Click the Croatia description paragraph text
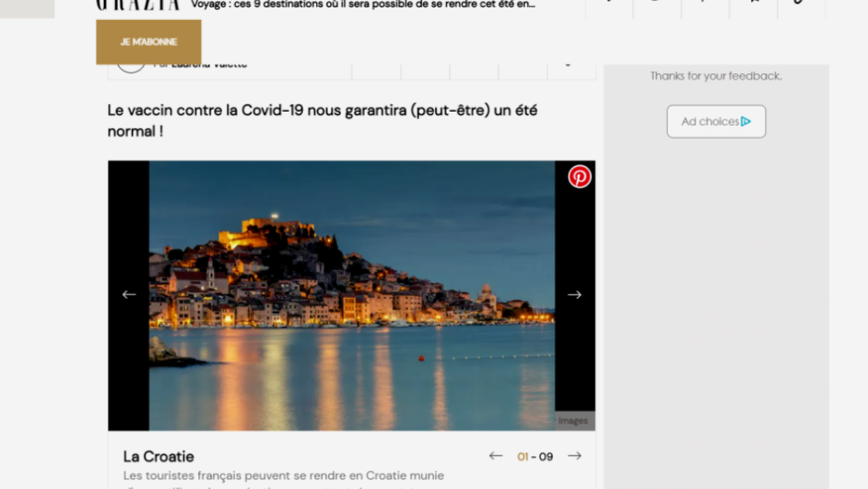The image size is (868, 489). pos(283,477)
